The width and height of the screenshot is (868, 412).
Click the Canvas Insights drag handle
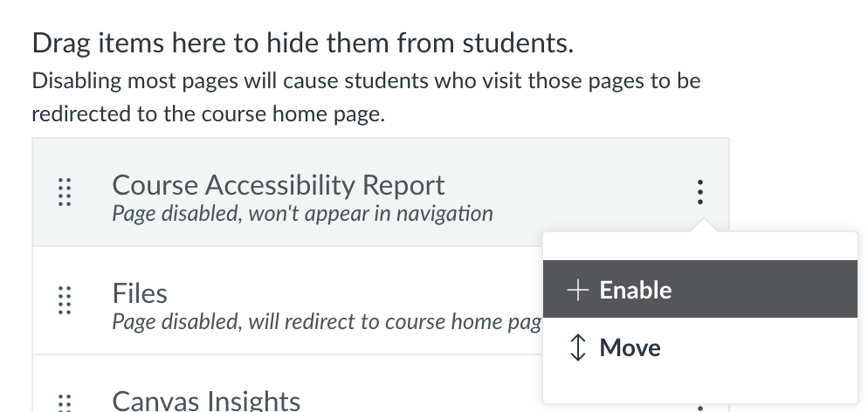pyautogui.click(x=64, y=402)
